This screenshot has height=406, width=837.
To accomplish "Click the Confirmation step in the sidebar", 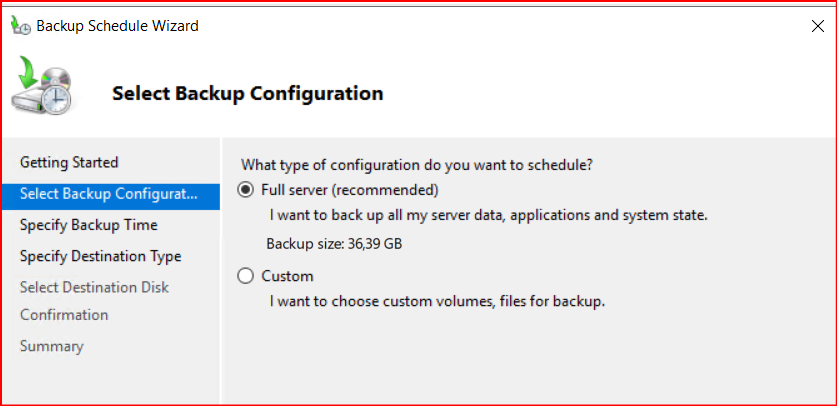I will coord(64,314).
